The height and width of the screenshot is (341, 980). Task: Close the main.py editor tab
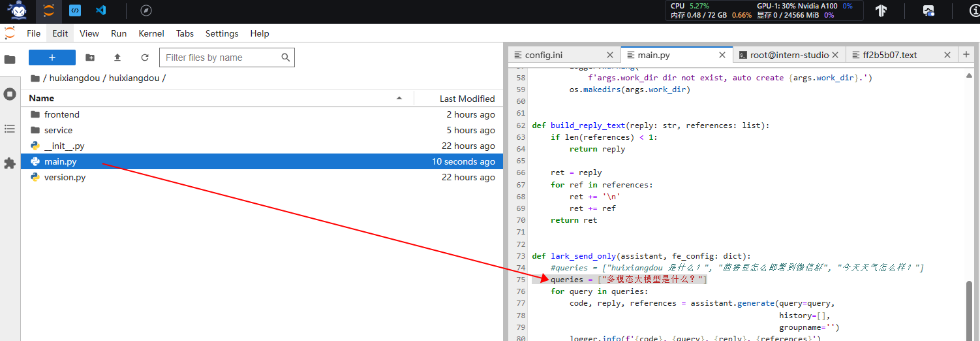pos(722,56)
